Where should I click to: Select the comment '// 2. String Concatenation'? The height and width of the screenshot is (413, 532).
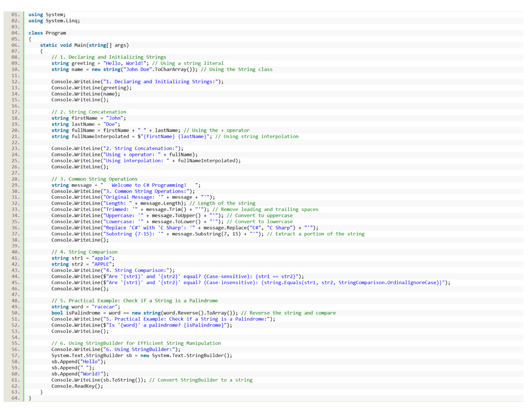click(x=89, y=112)
